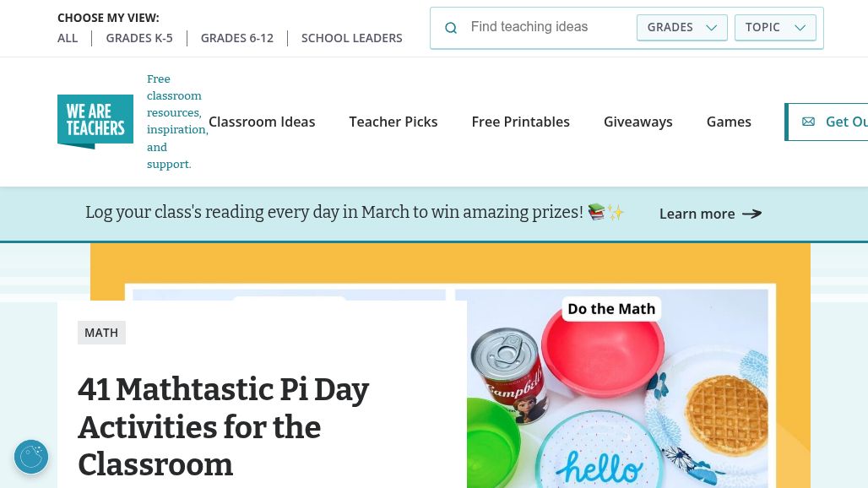Click the envelope newsletter icon
868x488 pixels.
tap(808, 122)
